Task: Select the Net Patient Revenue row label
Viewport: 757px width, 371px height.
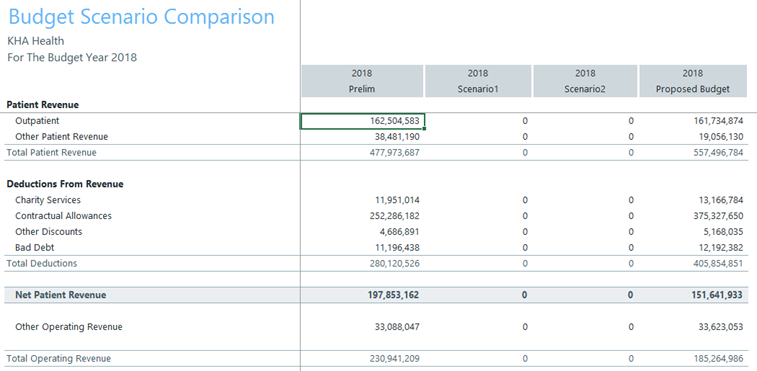Action: tap(60, 295)
